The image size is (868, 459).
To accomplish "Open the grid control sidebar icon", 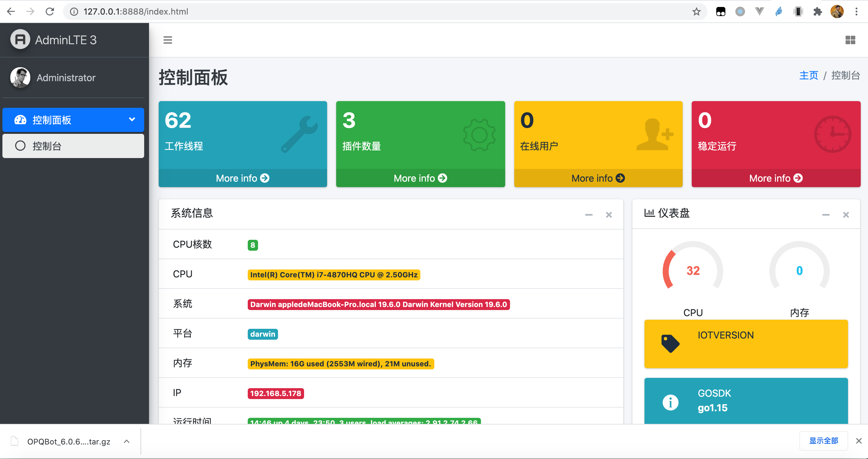I will (850, 40).
